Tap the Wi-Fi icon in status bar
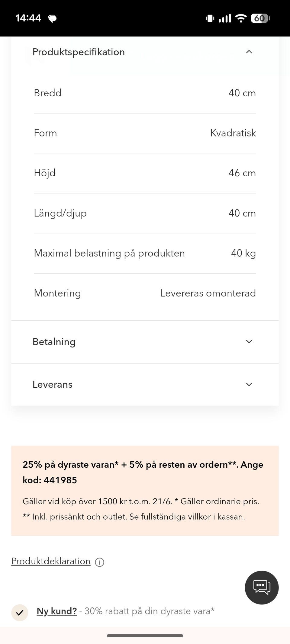 pos(241,18)
